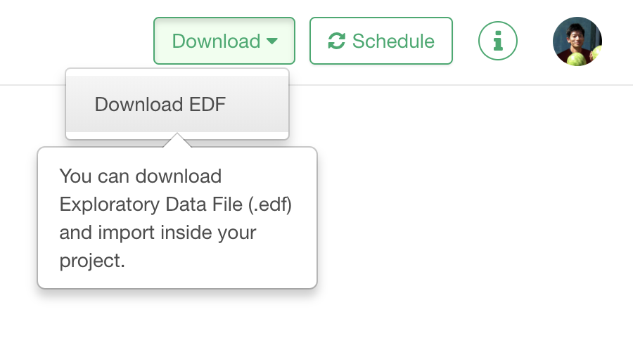This screenshot has width=633, height=364.
Task: Click "project." in the tooltip text
Action: (92, 261)
